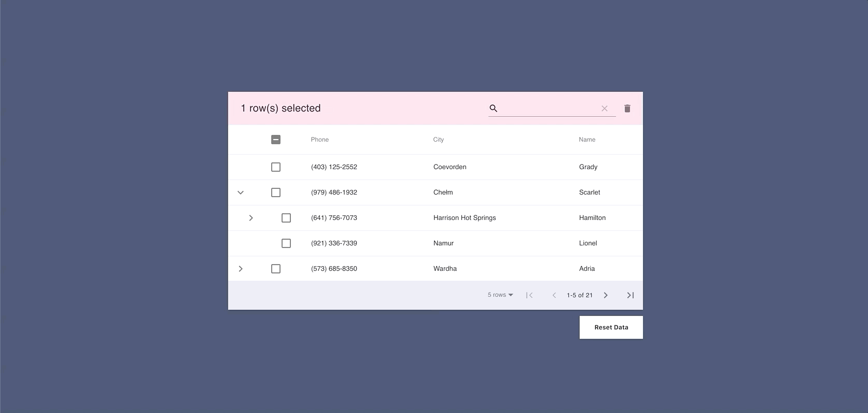
Task: Go to the previous page
Action: tap(554, 295)
